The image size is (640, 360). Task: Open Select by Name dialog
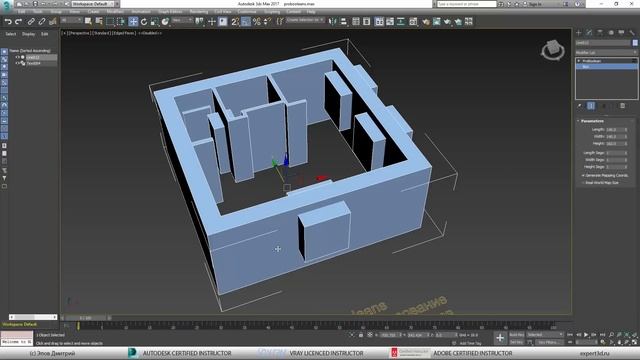99,22
